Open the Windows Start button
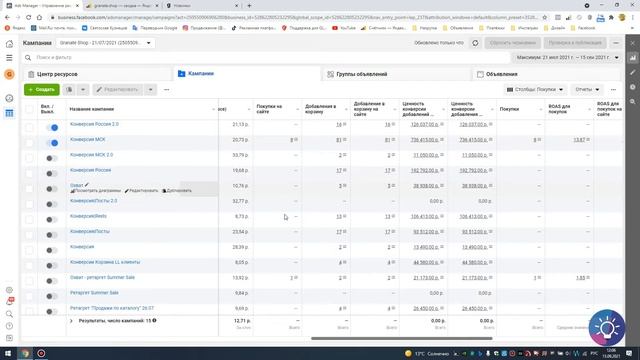Viewport: 640px width, 360px height. (x=8, y=353)
